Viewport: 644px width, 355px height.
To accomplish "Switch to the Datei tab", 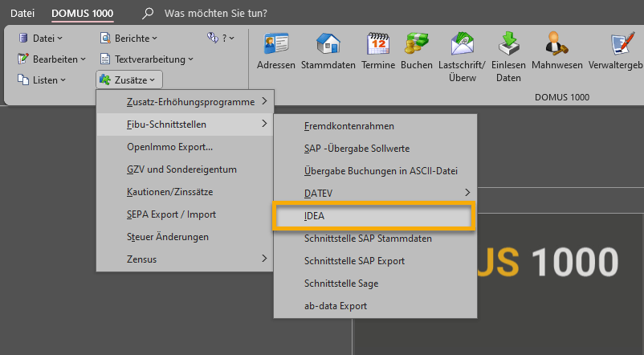I will pos(22,13).
